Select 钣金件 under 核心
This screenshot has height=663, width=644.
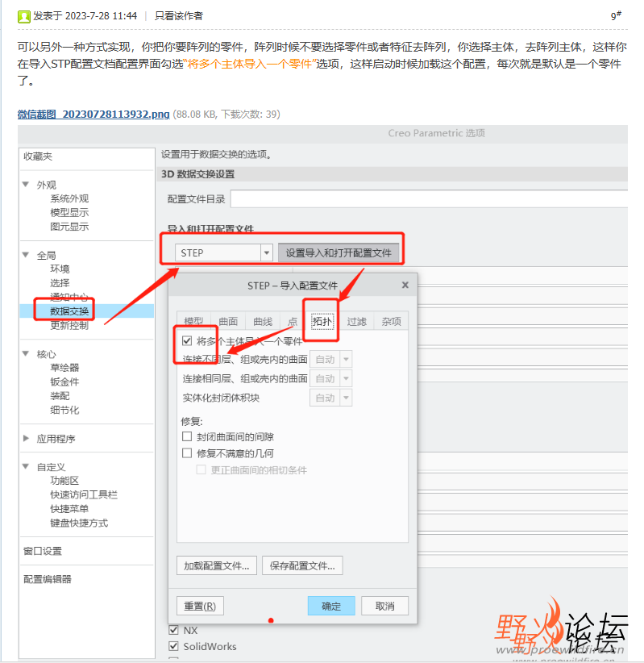pos(64,382)
